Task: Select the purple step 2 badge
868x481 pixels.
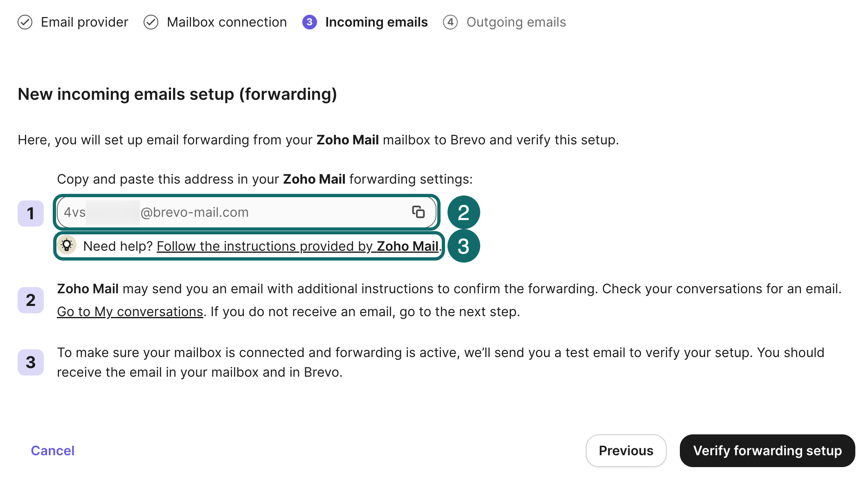Action: pyautogui.click(x=31, y=300)
